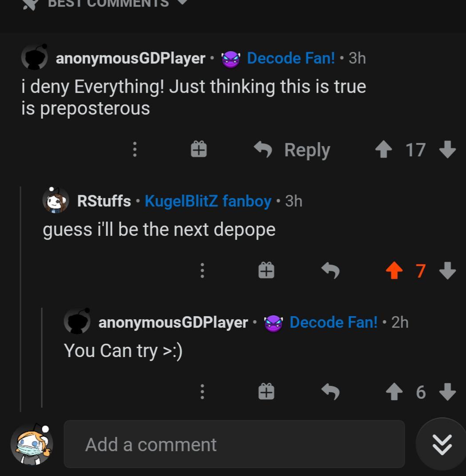Image resolution: width=466 pixels, height=476 pixels.
Task: Reply to RStuffs' depope comment
Action: pos(330,270)
